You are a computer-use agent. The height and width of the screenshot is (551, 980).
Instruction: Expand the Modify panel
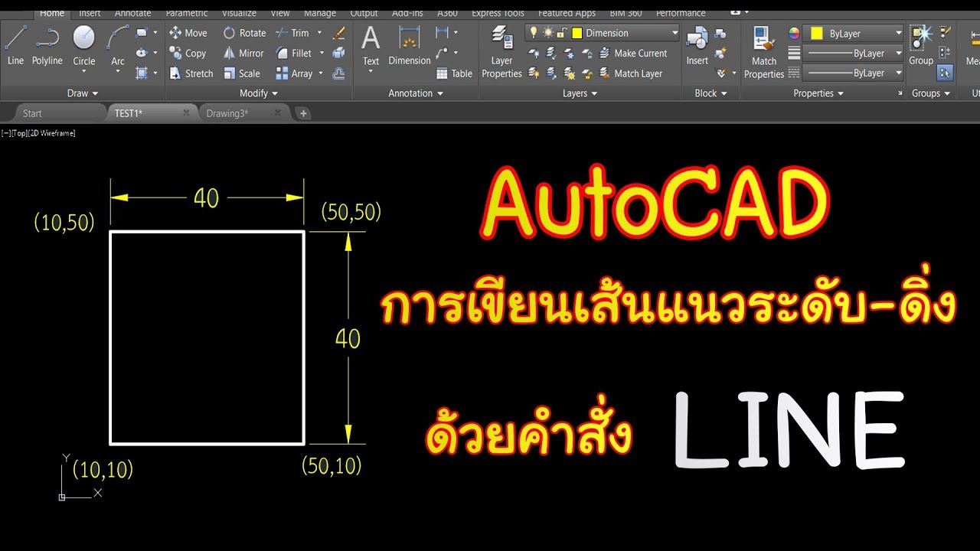point(258,93)
